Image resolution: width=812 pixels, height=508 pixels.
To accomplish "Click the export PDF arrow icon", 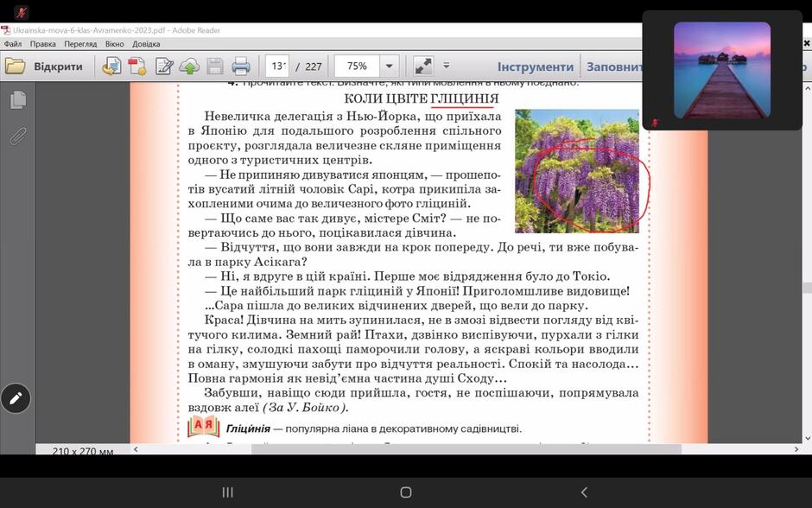I will tap(111, 67).
